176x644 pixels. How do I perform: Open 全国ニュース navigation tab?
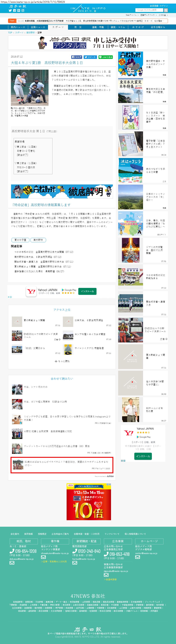[38, 27]
